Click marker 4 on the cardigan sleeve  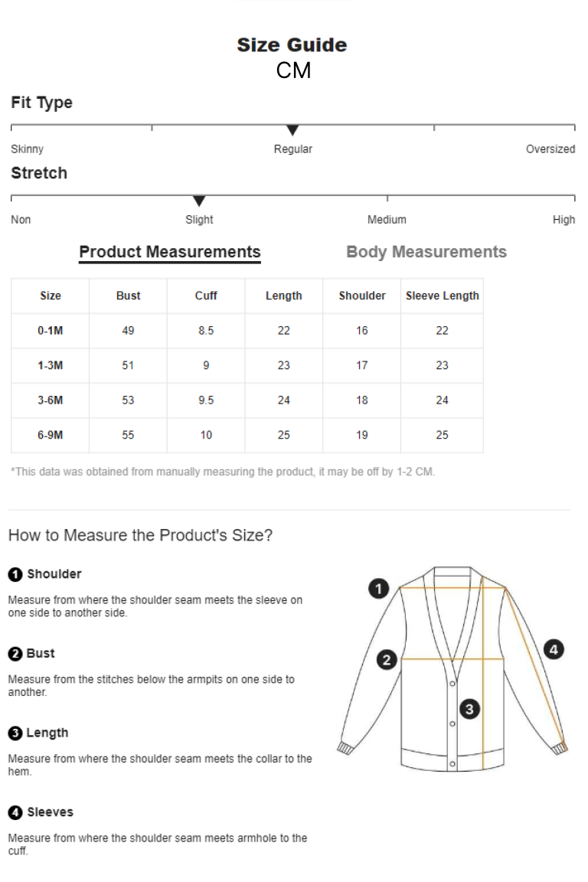coord(554,650)
